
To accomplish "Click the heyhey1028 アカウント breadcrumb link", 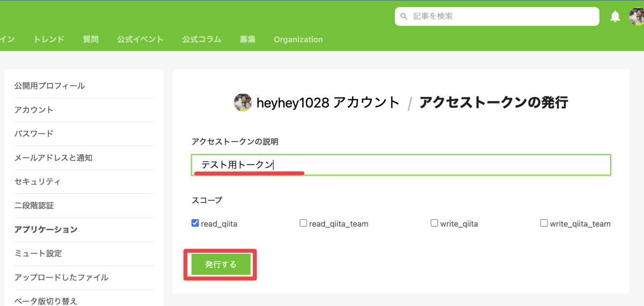I will 328,102.
